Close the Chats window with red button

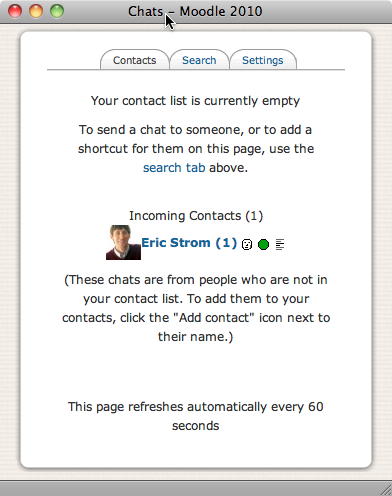15,11
